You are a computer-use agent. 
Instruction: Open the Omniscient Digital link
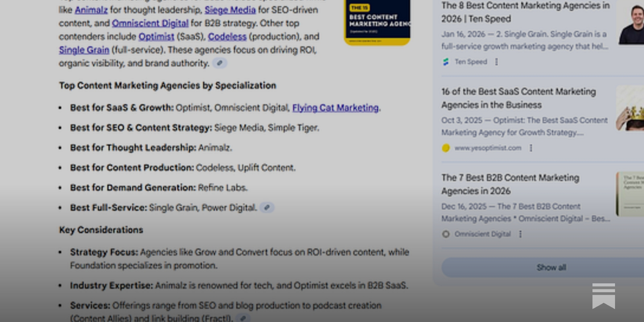click(150, 23)
